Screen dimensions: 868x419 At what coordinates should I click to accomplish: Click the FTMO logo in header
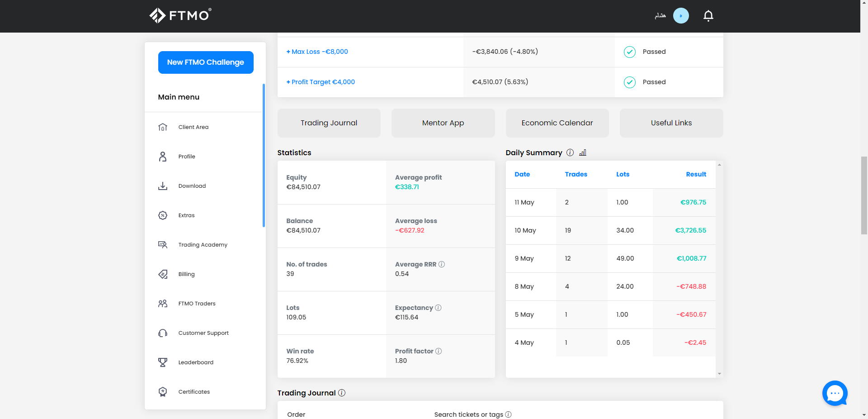click(x=180, y=15)
